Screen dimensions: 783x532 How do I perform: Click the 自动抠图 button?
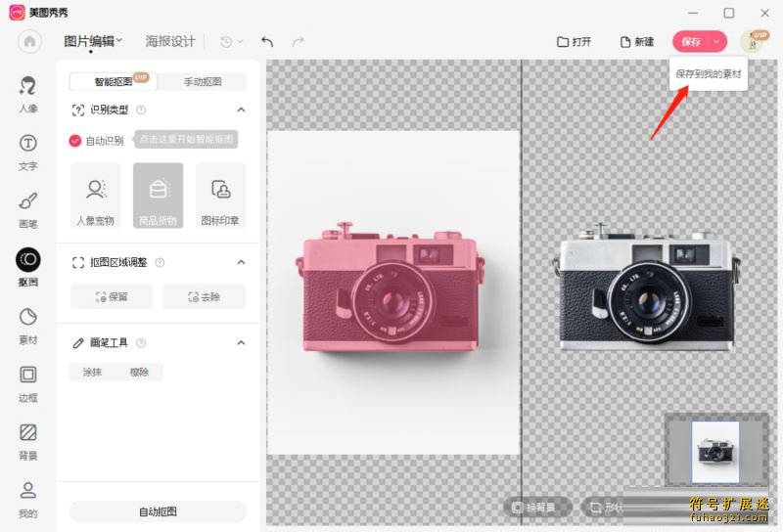(158, 511)
